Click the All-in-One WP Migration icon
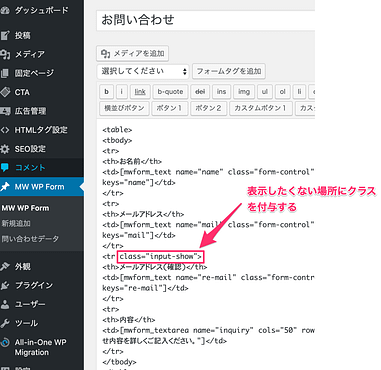The width and height of the screenshot is (381, 370). (x=5, y=342)
